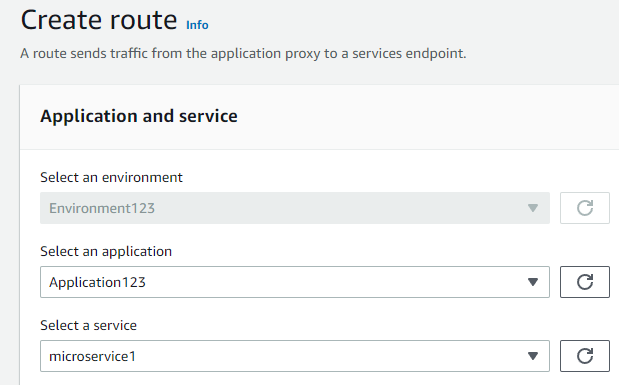Refresh the service list
619x385 pixels.
pyautogui.click(x=585, y=356)
